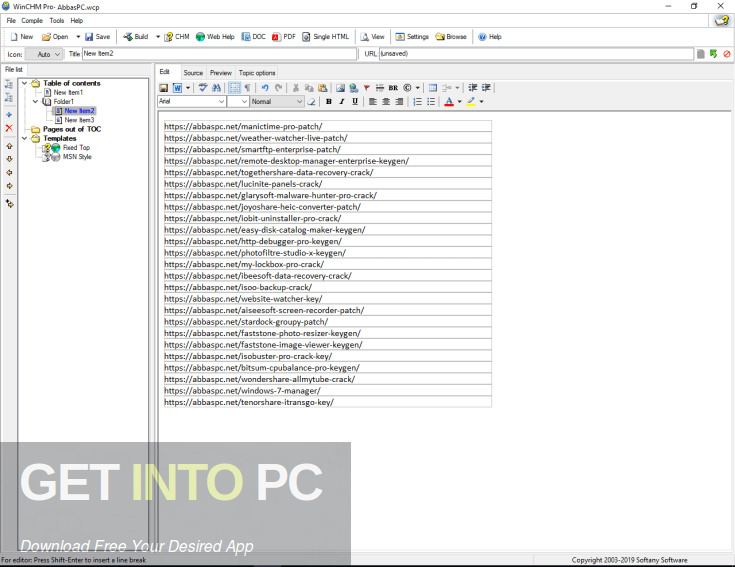Insert a numbered list
Image resolution: width=735 pixels, height=567 pixels.
point(417,101)
